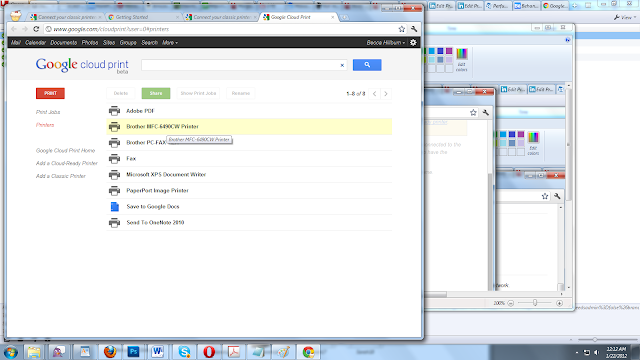The width and height of the screenshot is (640, 360).
Task: Open the Print Jobs sidebar link
Action: (48, 112)
